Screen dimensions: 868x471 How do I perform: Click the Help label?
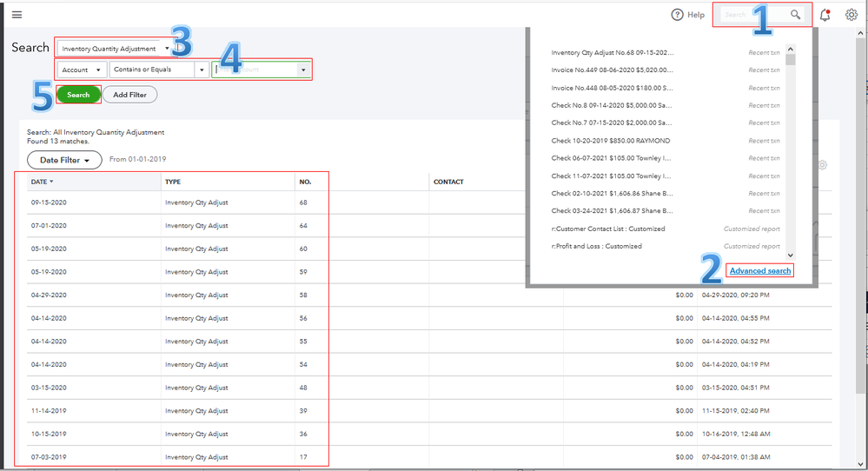pos(696,15)
